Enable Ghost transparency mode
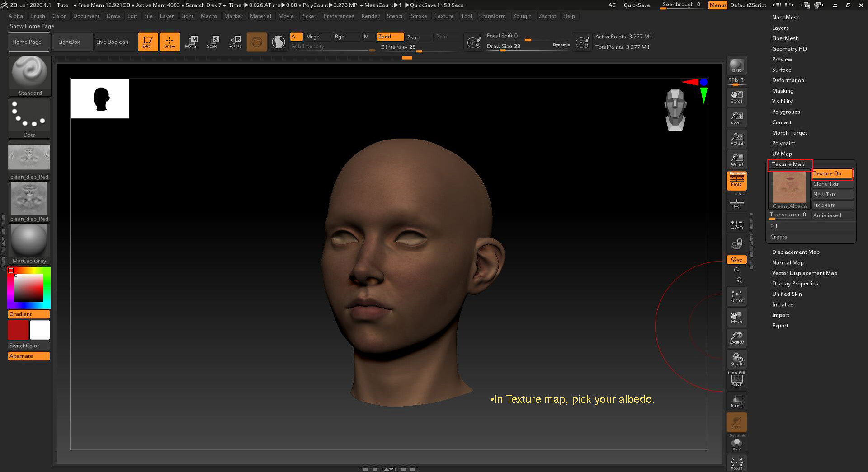Viewport: 868px width, 472px height. pos(736,422)
